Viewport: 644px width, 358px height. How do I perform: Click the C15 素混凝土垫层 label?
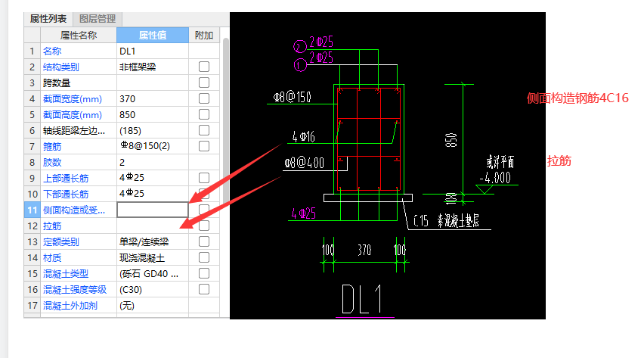coord(446,221)
